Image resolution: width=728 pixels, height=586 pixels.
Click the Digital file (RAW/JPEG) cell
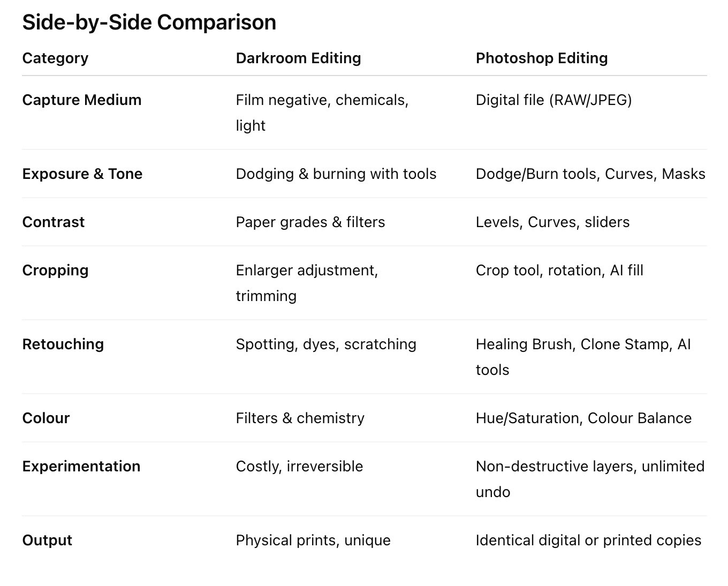click(x=553, y=100)
